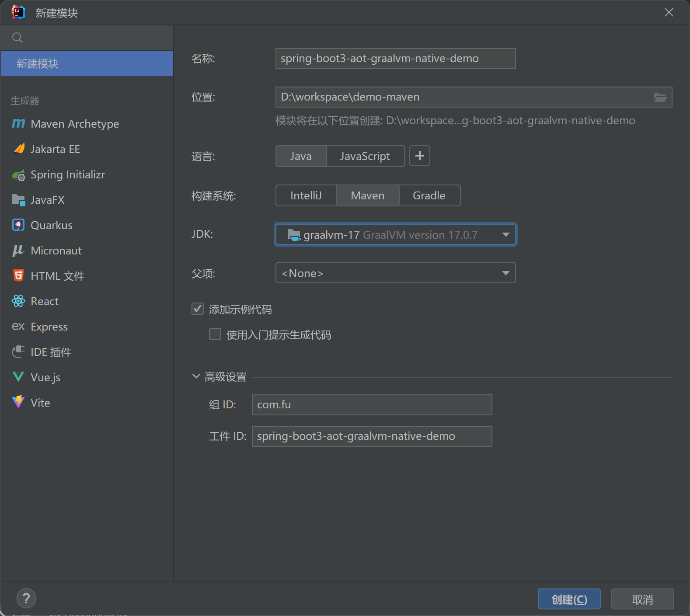Select JavaScript as the language
Viewport: 690px width, 616px height.
(366, 156)
